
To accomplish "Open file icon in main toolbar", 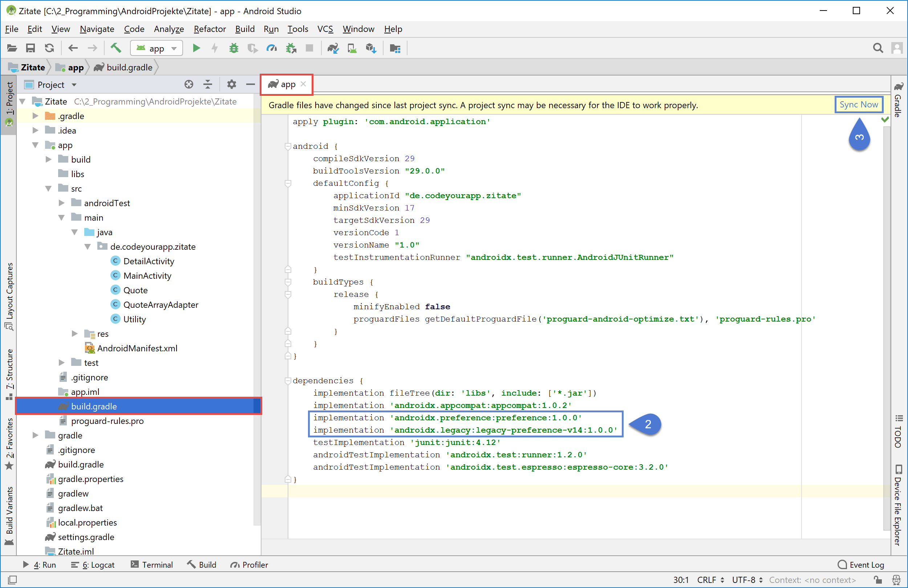I will click(x=12, y=48).
